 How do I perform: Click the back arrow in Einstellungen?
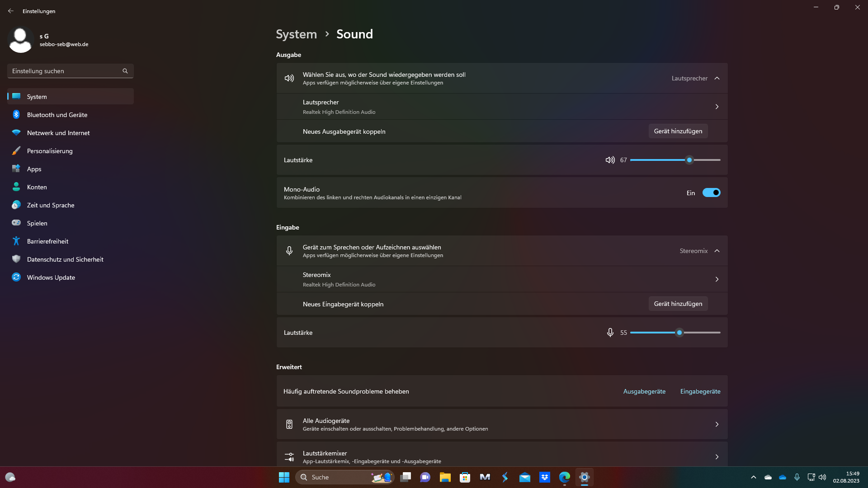[11, 11]
